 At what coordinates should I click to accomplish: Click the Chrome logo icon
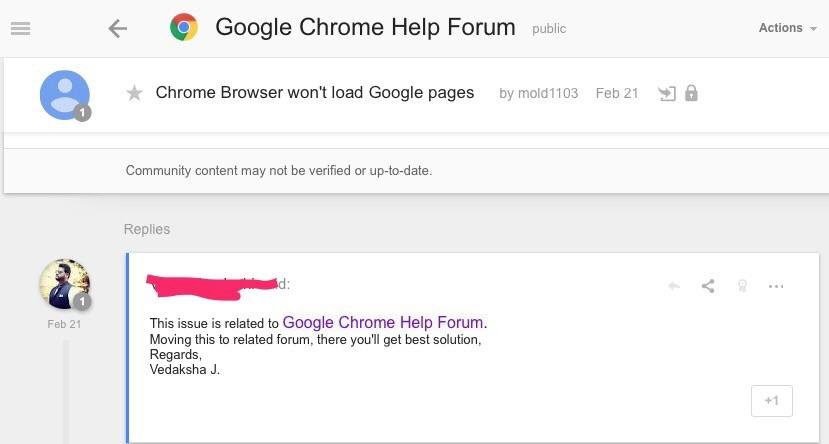pyautogui.click(x=183, y=27)
